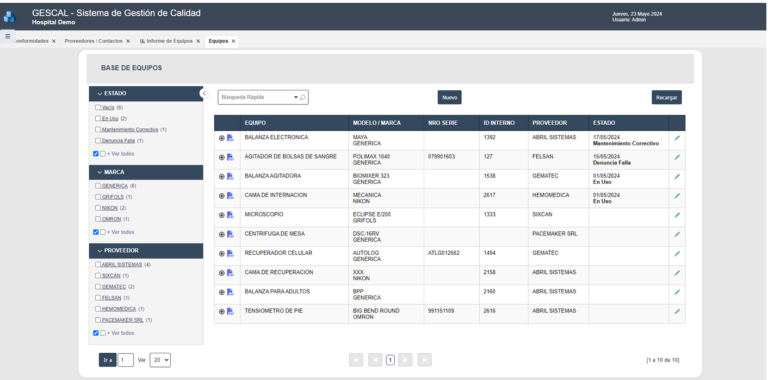Open the document icon for TENSIOMETRO DE PIE
This screenshot has height=380, width=768.
(x=230, y=311)
